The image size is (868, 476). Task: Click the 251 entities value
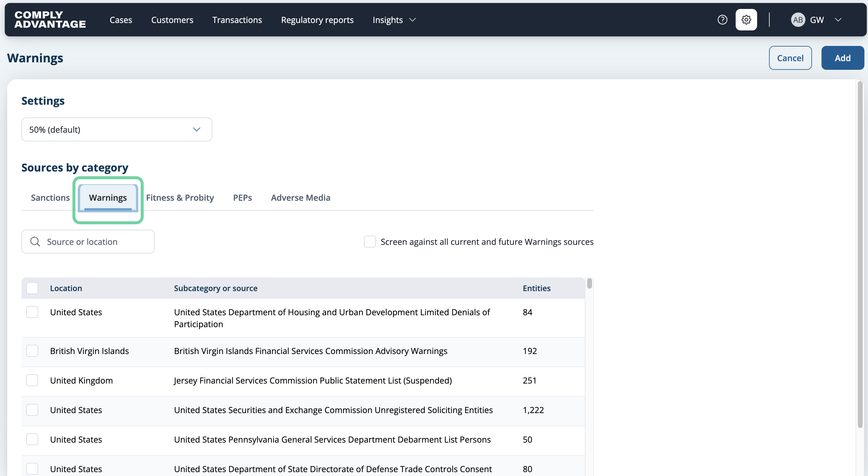[x=529, y=380]
